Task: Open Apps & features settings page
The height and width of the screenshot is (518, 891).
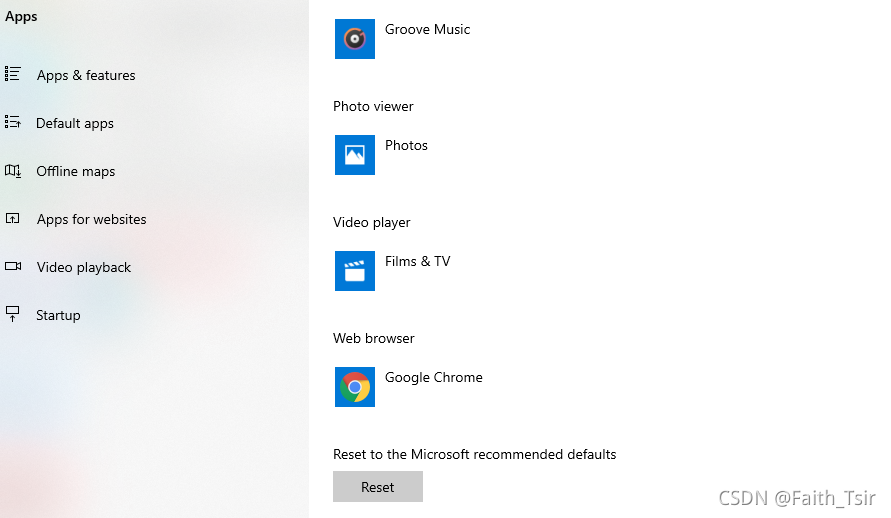Action: 86,75
